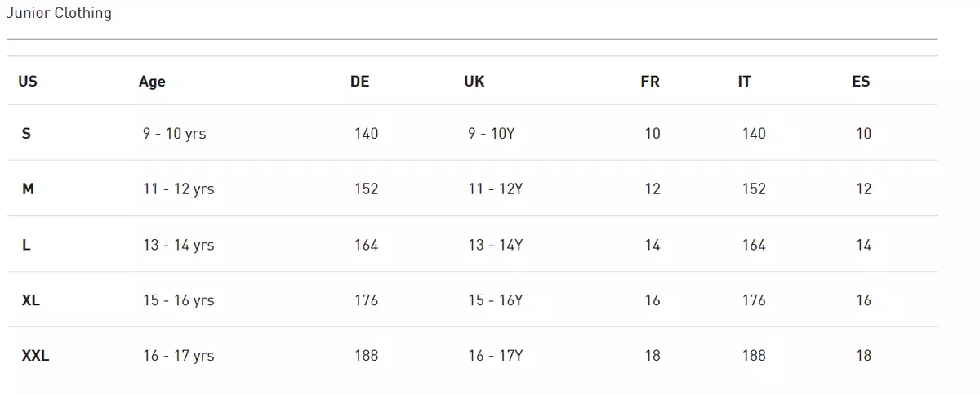Select the Age column header
The image size is (980, 395).
(152, 82)
